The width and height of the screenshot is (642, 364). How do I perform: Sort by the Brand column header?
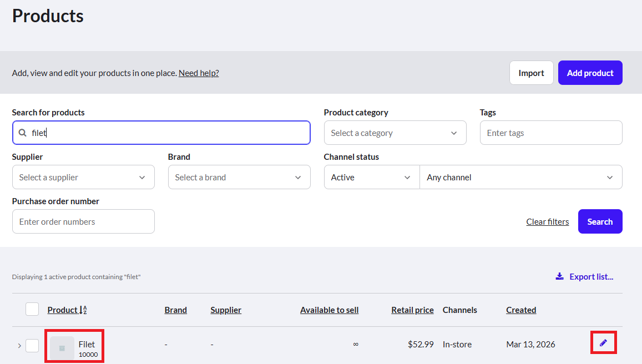(x=176, y=310)
